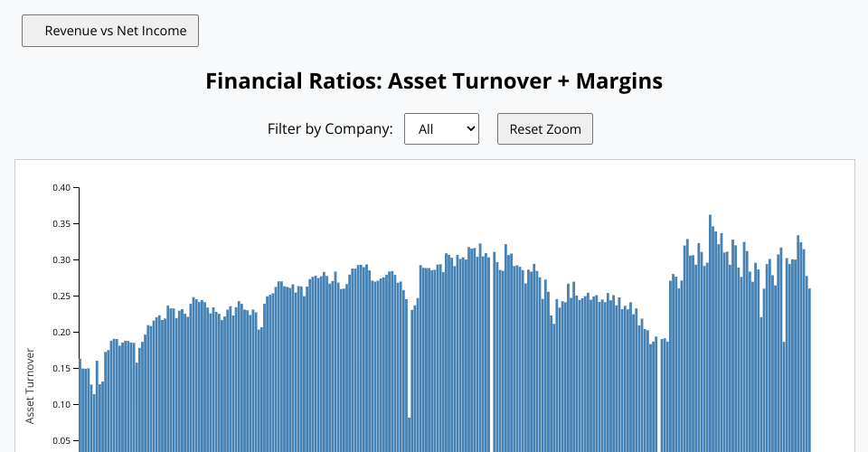Click the 0.30 y-axis tick label

point(61,260)
